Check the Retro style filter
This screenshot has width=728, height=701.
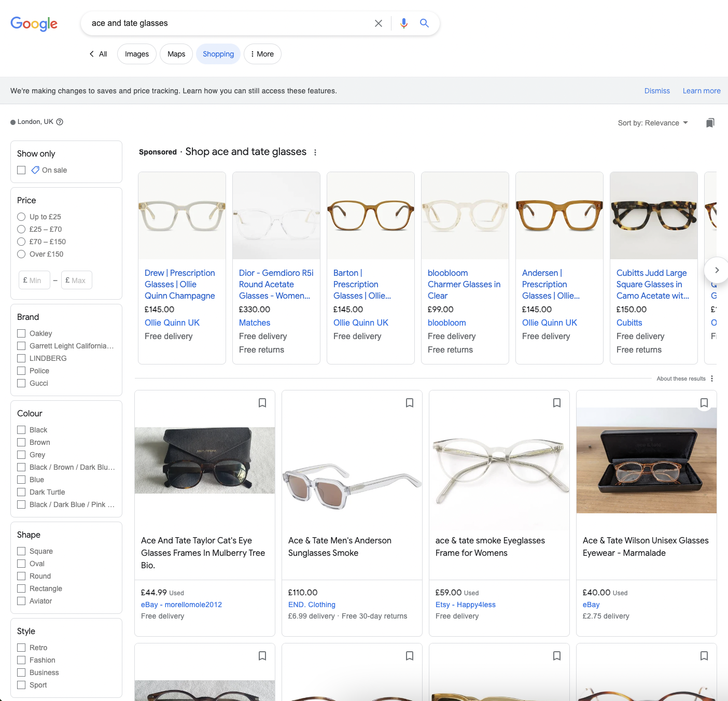click(21, 648)
